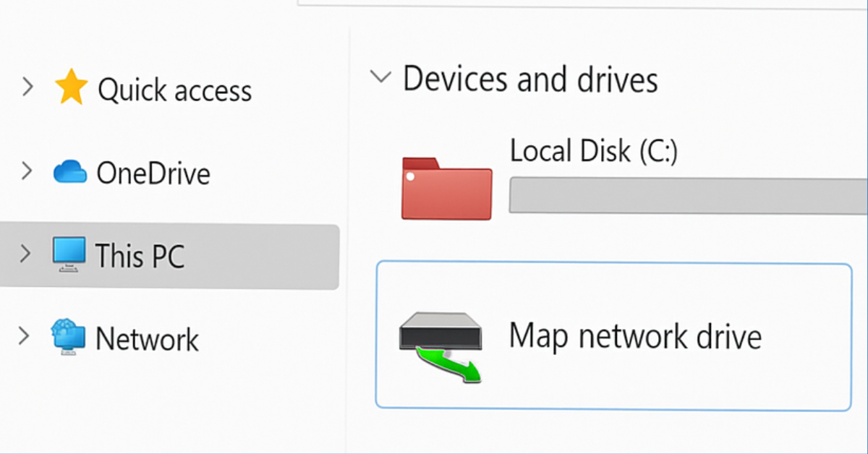Viewport: 868px width, 454px height.
Task: Click the Devices and drives heading
Action: coord(530,78)
